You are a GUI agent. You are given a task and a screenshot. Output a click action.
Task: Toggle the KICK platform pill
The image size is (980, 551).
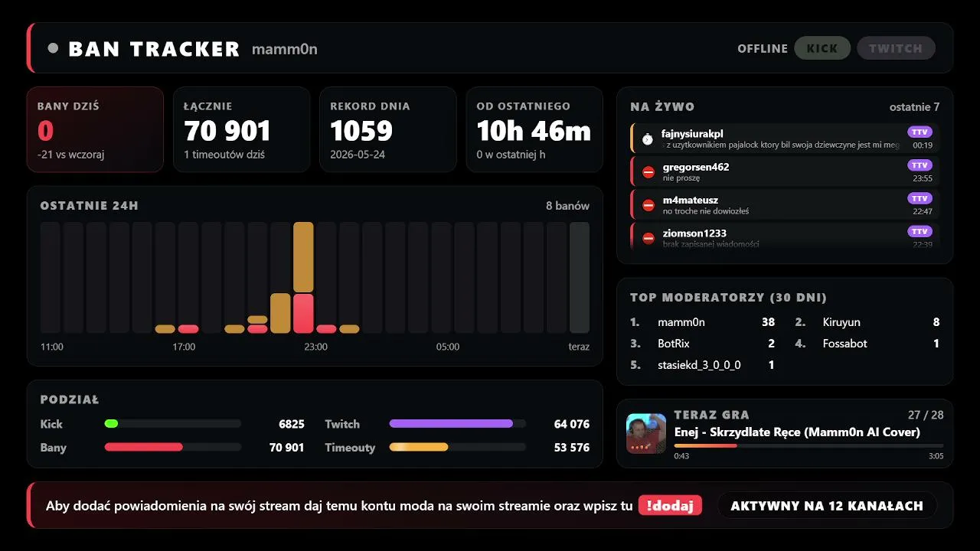pyautogui.click(x=822, y=48)
